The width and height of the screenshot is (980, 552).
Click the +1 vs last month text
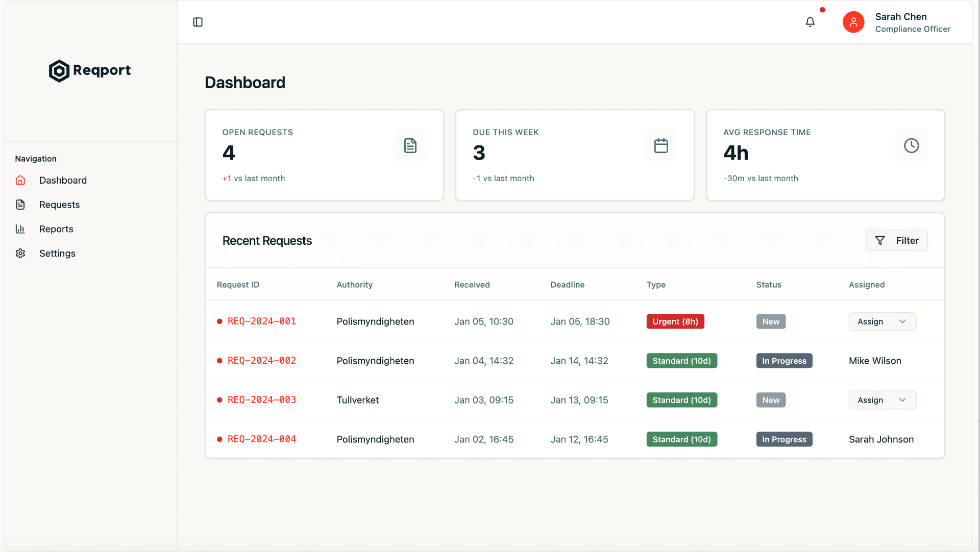pos(254,179)
